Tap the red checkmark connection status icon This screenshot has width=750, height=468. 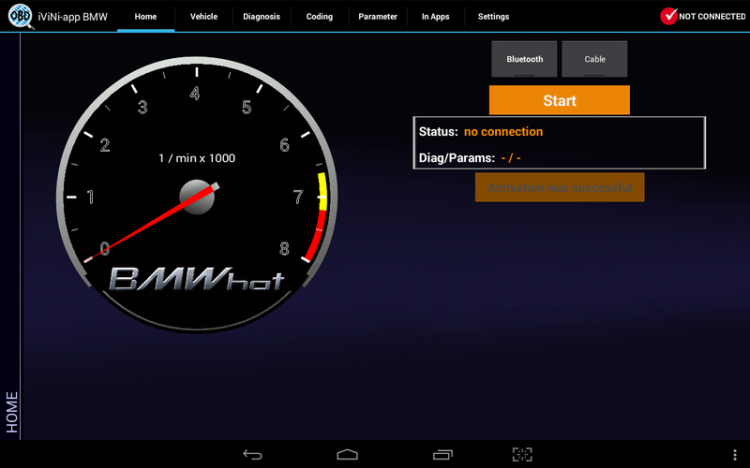[668, 16]
